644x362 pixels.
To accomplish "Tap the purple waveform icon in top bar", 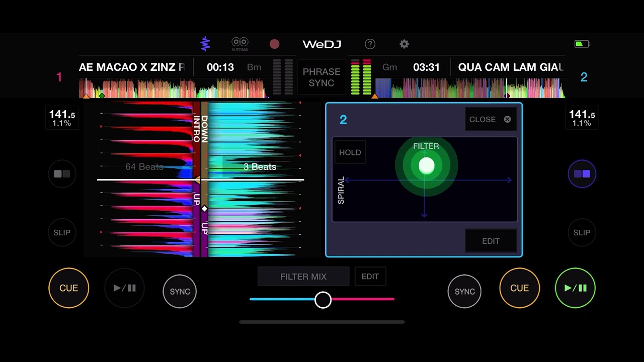I will pos(205,44).
